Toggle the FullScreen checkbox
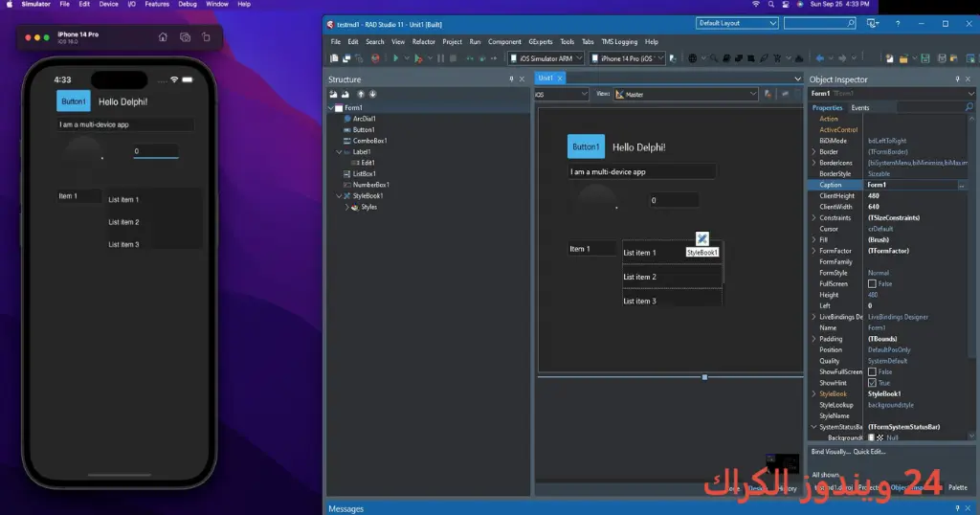 click(872, 283)
